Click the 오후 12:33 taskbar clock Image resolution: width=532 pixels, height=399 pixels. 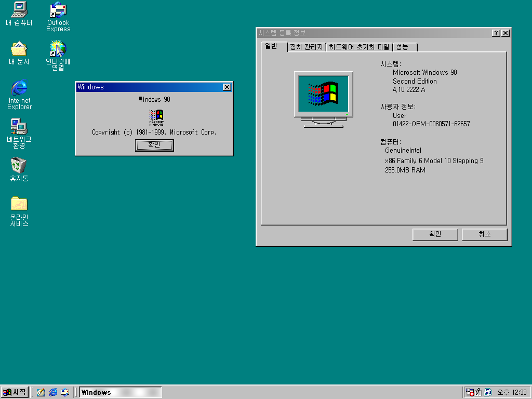point(512,393)
